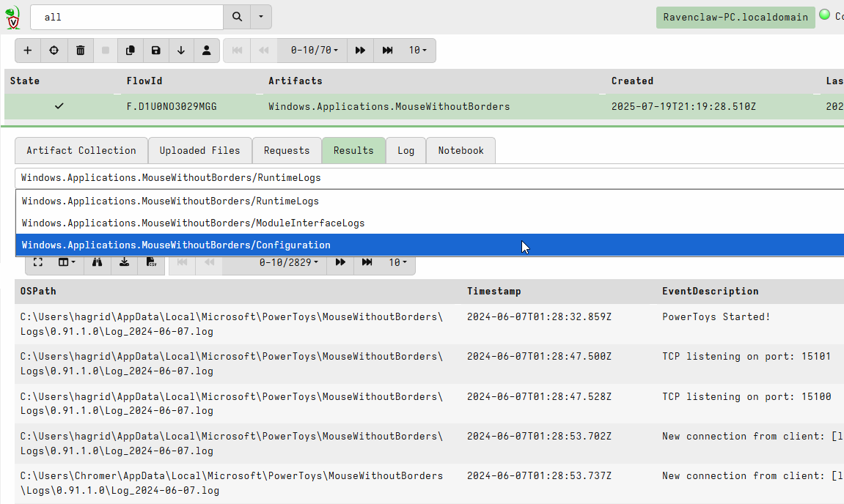
Task: Delete the flow using the trash icon
Action: point(80,51)
